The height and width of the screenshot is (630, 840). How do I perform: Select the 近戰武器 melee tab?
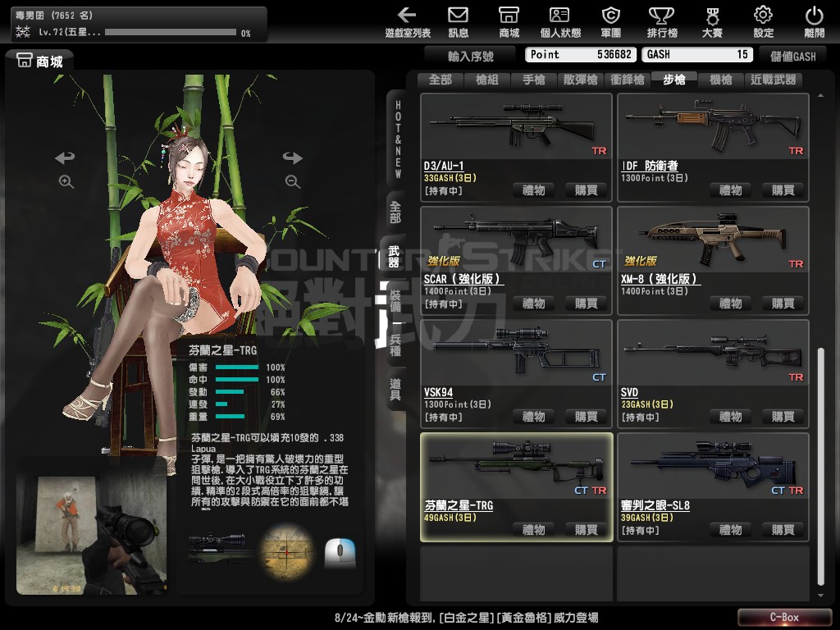pos(773,80)
